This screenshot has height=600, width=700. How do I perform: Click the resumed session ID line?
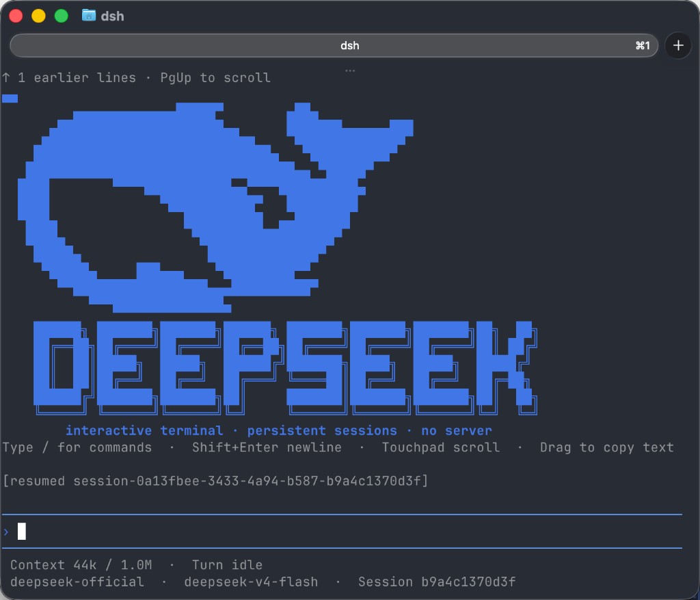pos(215,481)
